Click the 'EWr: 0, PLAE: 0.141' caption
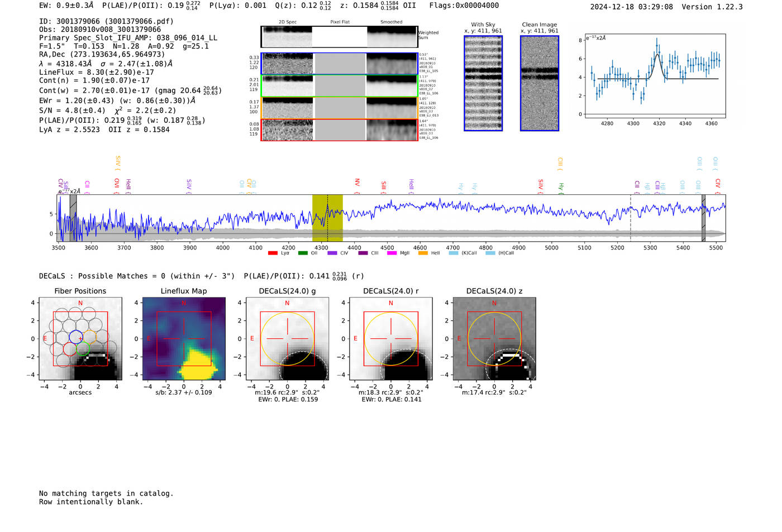 pos(392,399)
